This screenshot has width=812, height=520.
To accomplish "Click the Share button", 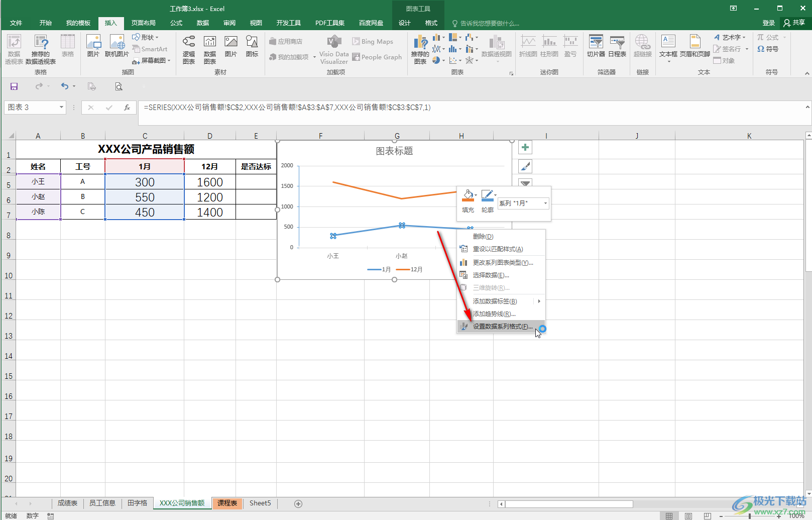I will 794,23.
